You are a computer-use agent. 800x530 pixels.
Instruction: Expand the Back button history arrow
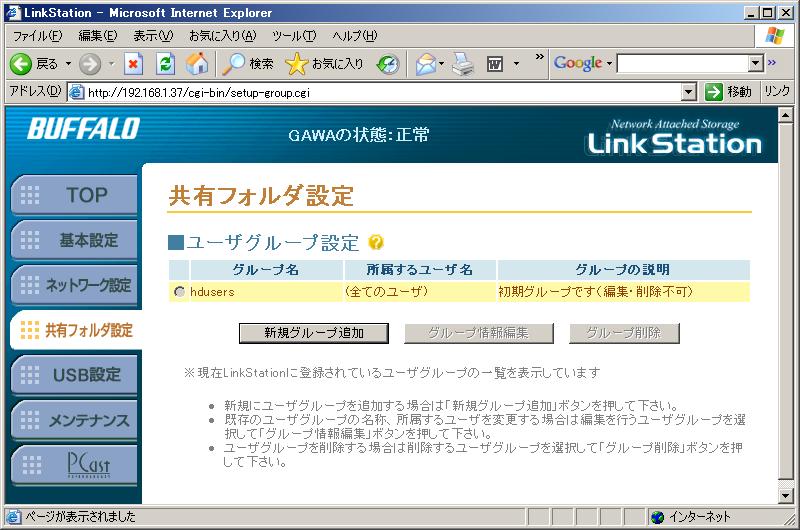(x=68, y=63)
